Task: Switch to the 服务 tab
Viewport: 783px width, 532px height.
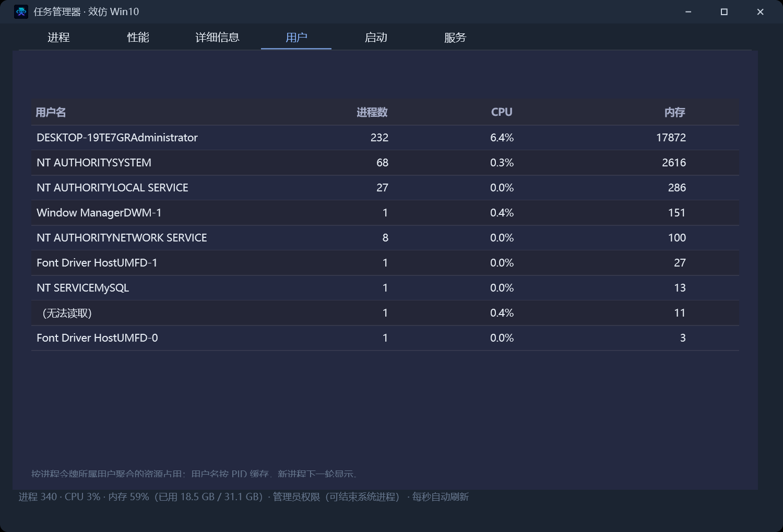Action: (455, 38)
